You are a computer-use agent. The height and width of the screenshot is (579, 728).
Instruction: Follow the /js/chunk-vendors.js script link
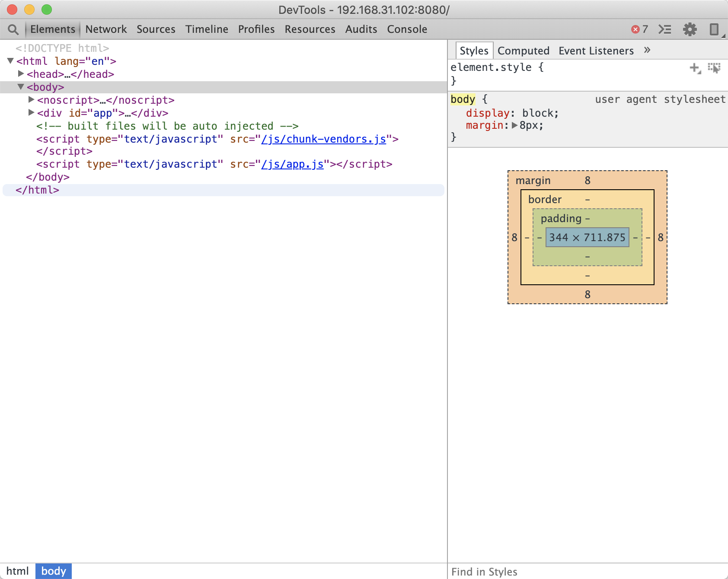(324, 139)
